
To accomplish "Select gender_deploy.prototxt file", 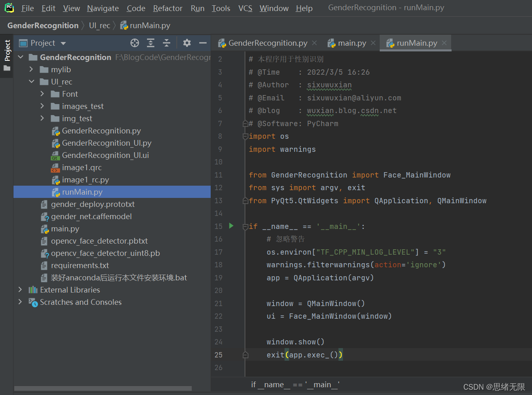I will pos(93,204).
